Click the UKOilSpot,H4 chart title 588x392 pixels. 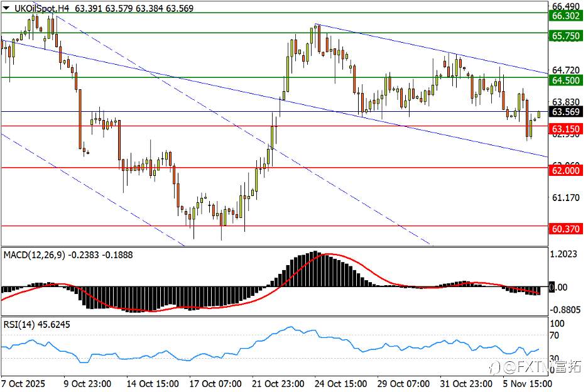click(x=41, y=8)
